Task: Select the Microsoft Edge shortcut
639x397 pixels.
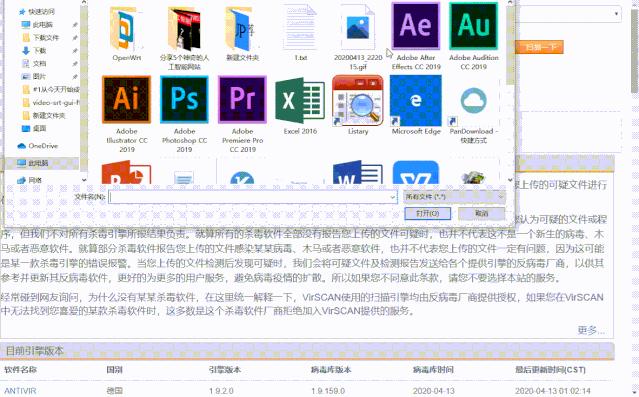Action: (416, 100)
